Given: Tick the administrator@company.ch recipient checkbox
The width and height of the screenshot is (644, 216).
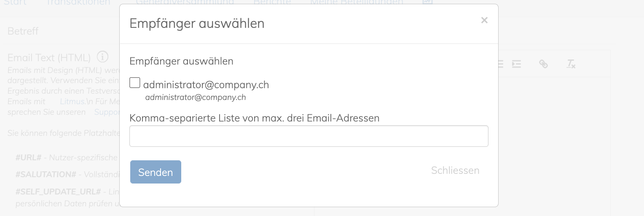Looking at the screenshot, I should (135, 83).
